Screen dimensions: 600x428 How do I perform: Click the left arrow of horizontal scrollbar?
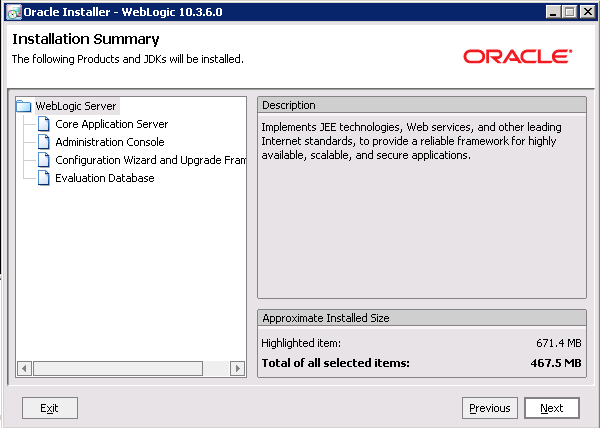[24, 369]
